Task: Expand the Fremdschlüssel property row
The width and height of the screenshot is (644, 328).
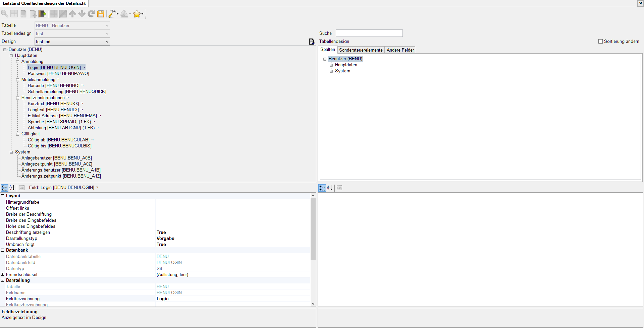Action: click(3, 274)
